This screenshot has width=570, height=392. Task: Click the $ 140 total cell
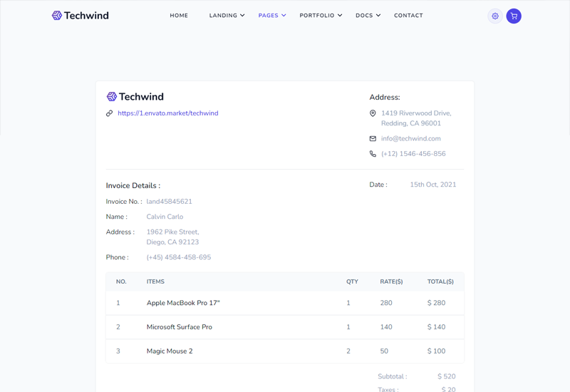(x=436, y=327)
